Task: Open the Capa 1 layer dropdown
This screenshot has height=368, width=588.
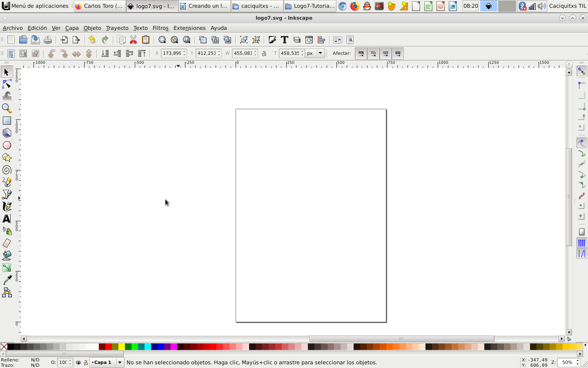Action: (107, 362)
